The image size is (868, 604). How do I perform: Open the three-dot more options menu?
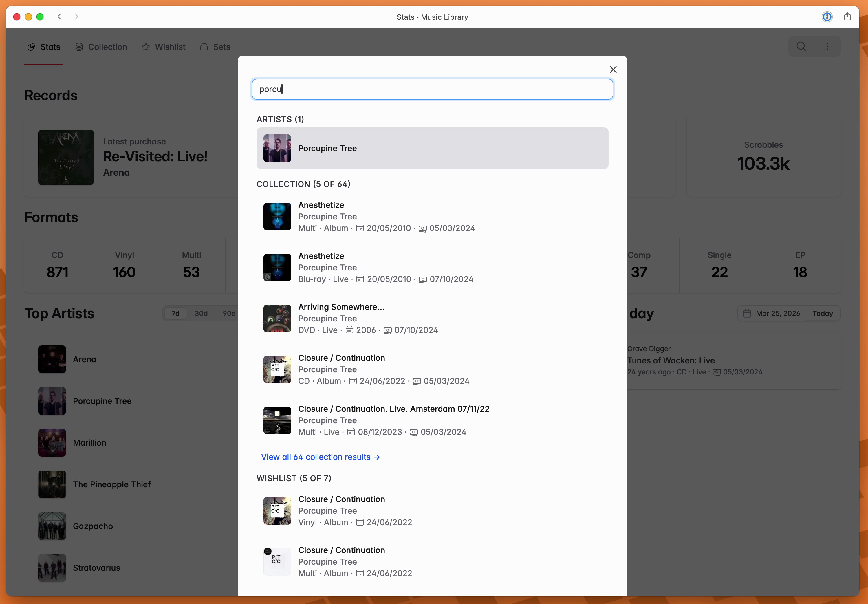click(827, 47)
